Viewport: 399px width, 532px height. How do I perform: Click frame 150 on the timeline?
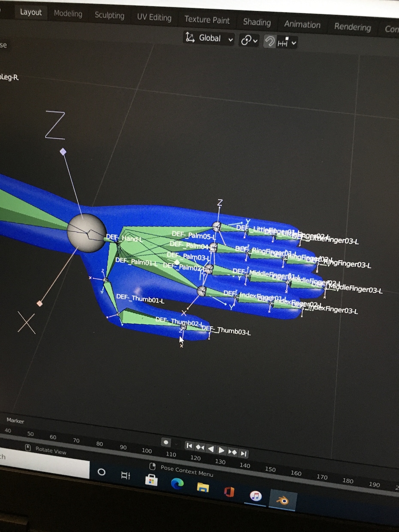(270, 469)
